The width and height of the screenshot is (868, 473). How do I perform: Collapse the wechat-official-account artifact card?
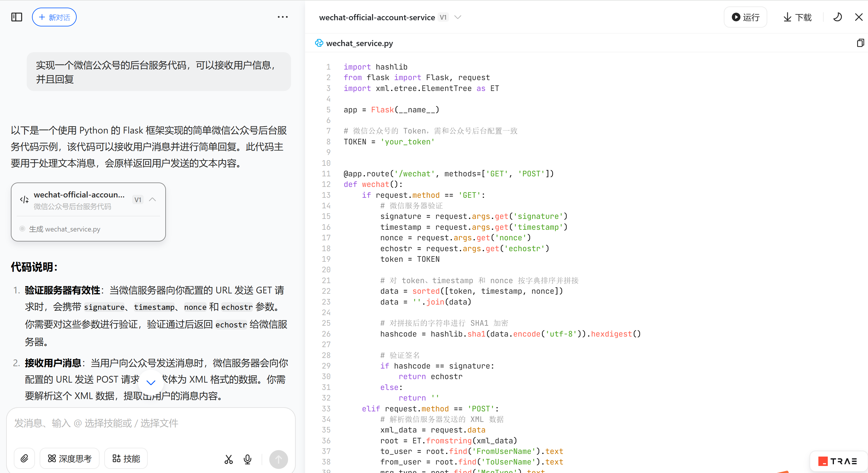pos(152,200)
